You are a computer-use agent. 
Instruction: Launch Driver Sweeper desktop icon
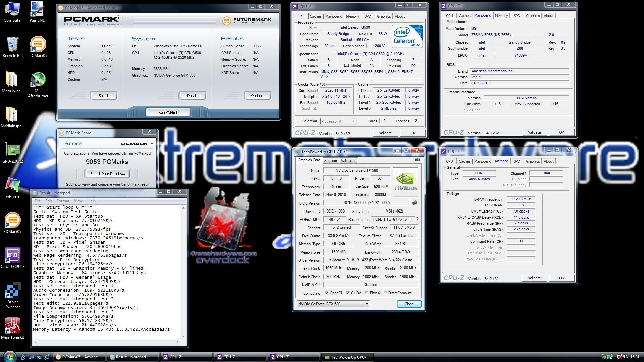click(13, 296)
